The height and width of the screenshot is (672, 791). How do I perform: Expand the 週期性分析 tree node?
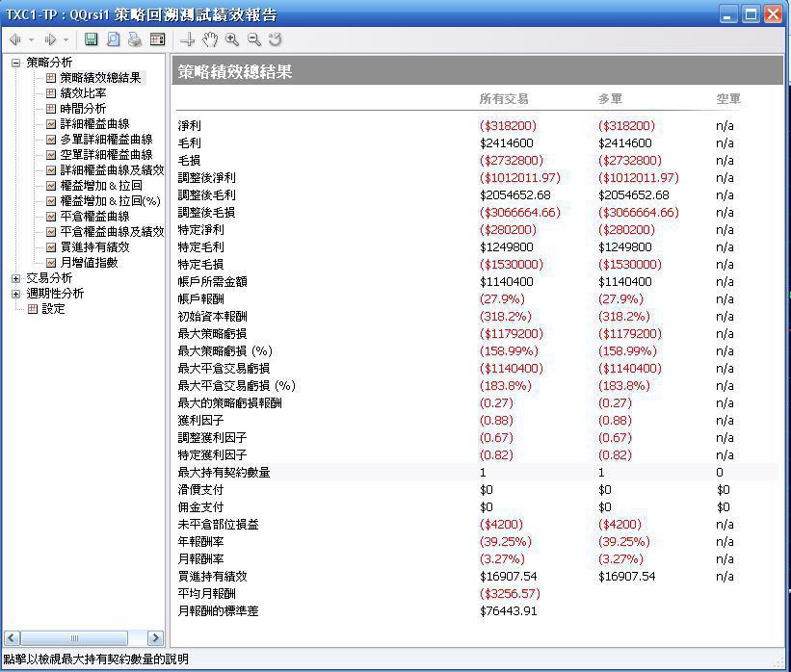coord(15,294)
